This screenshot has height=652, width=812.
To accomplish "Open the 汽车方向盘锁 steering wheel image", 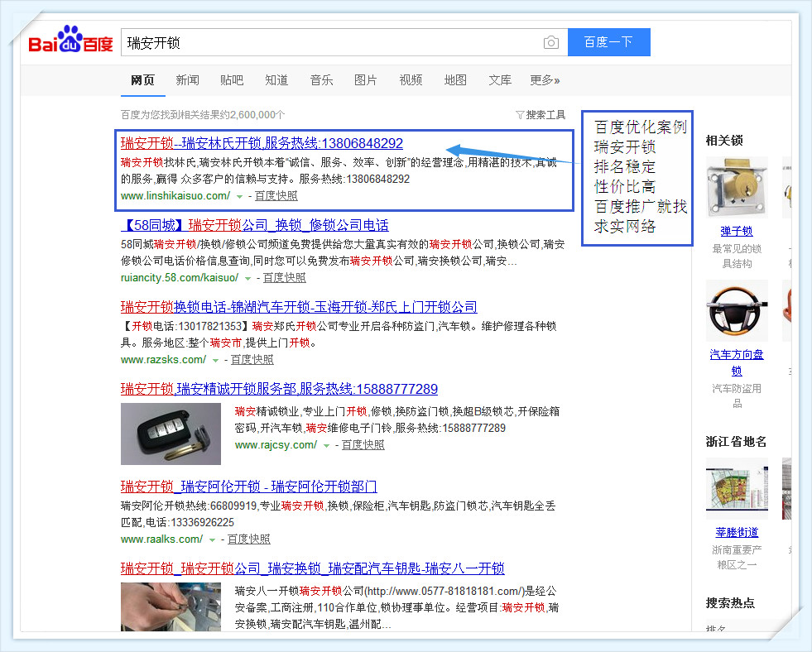I will tap(737, 311).
